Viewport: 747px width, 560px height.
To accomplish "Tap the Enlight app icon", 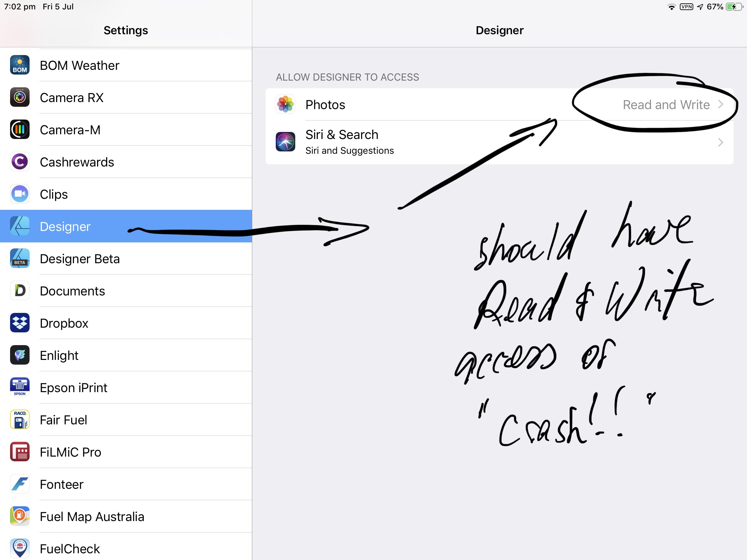I will [x=19, y=355].
